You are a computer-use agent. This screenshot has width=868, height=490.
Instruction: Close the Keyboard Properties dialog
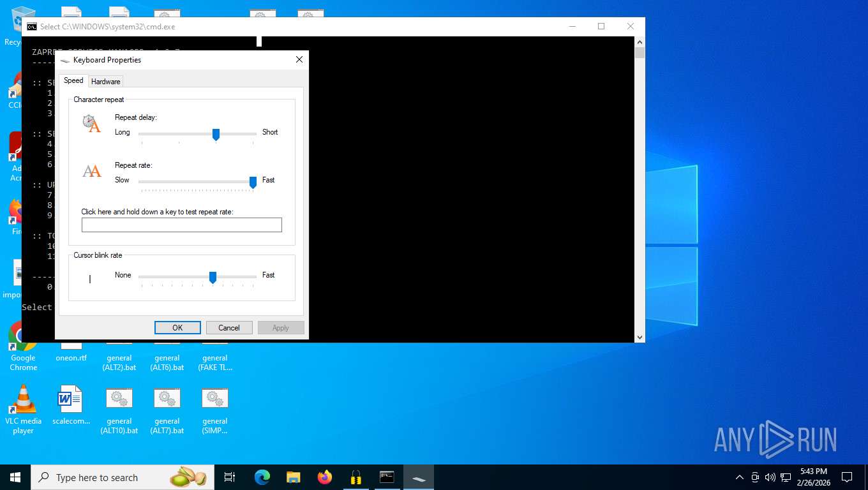point(299,59)
